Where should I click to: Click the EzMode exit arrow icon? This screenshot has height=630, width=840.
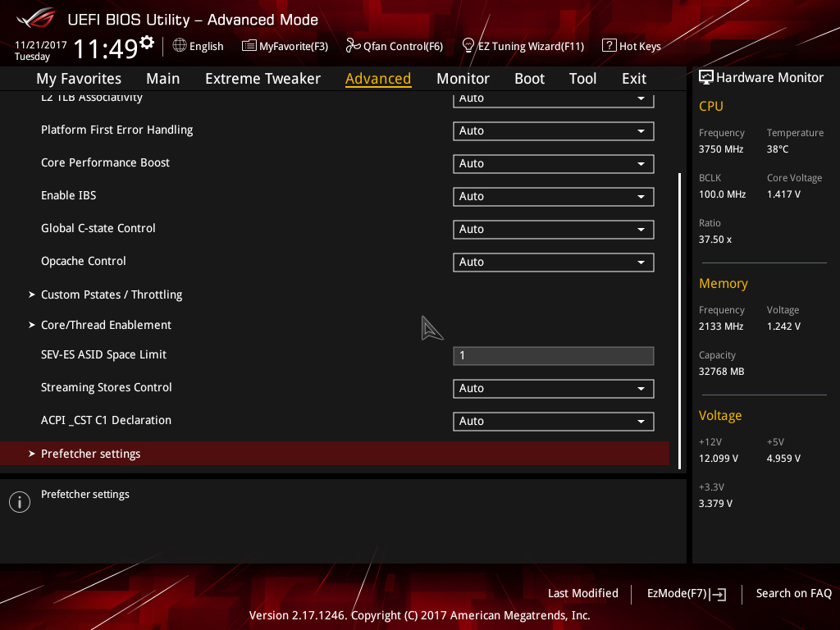click(x=719, y=594)
